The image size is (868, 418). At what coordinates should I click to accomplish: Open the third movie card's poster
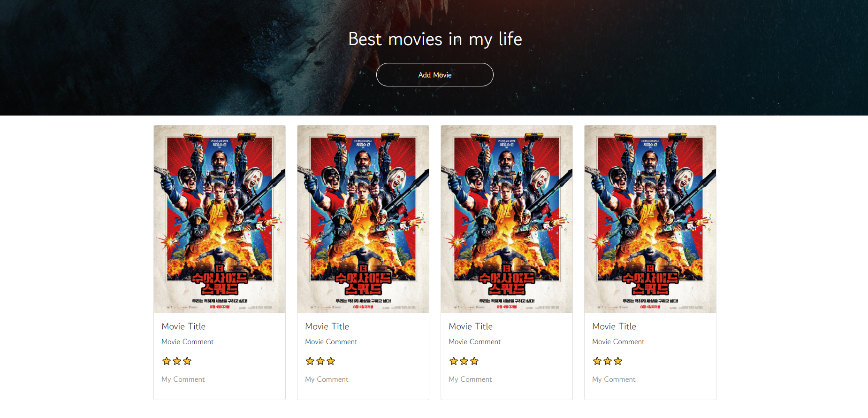tap(507, 219)
